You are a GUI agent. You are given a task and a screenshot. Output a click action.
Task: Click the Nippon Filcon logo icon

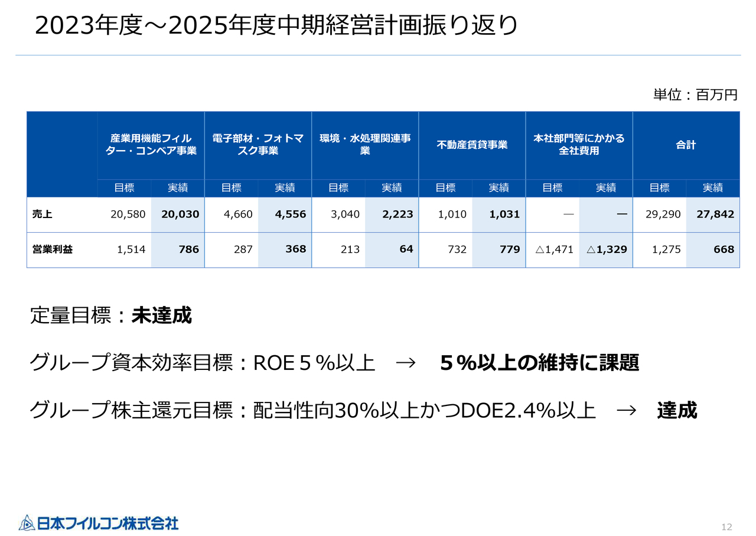point(27,522)
